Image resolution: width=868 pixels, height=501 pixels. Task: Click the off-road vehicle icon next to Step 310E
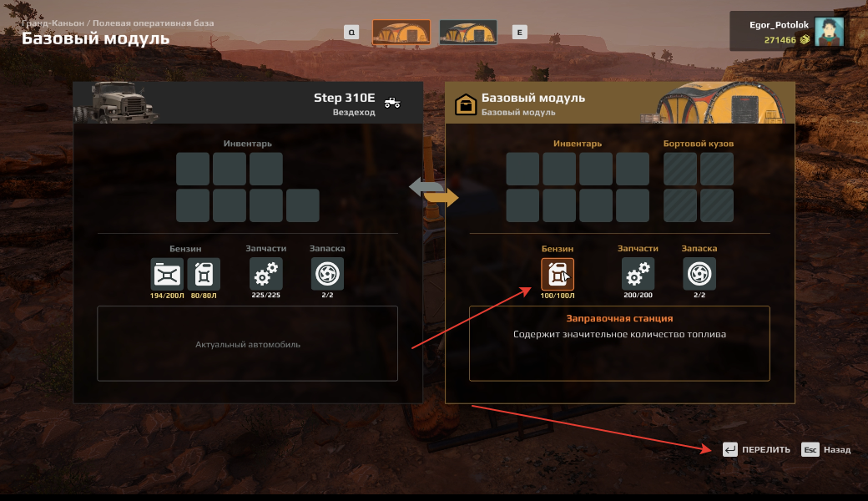pos(392,103)
